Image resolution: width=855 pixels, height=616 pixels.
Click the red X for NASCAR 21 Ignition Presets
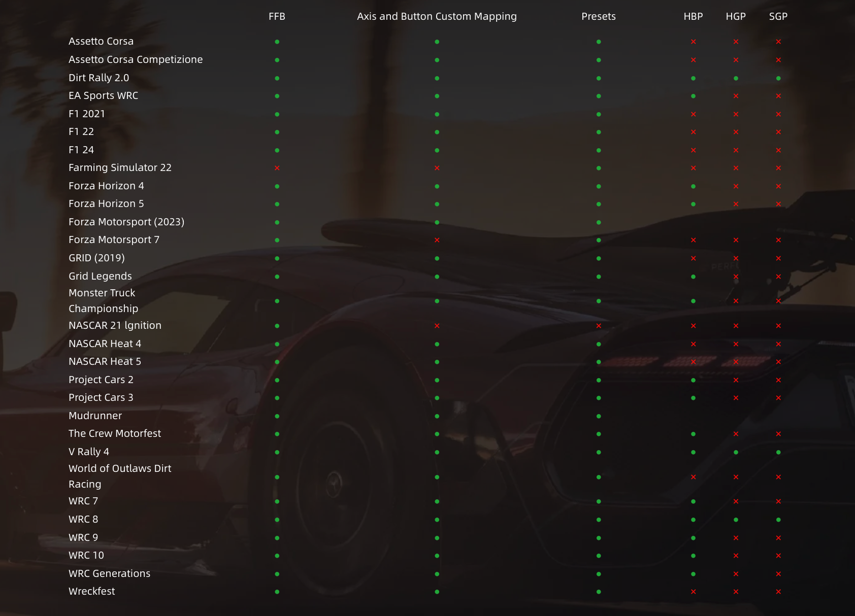tap(599, 326)
